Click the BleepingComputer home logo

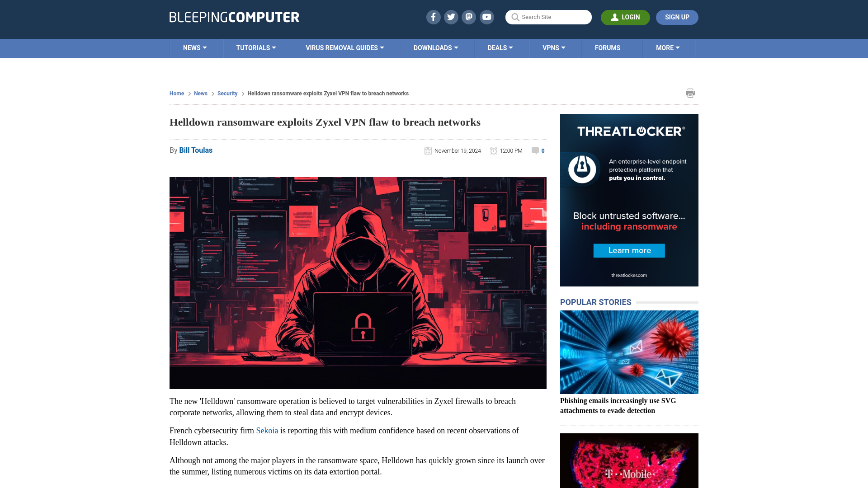pos(234,17)
